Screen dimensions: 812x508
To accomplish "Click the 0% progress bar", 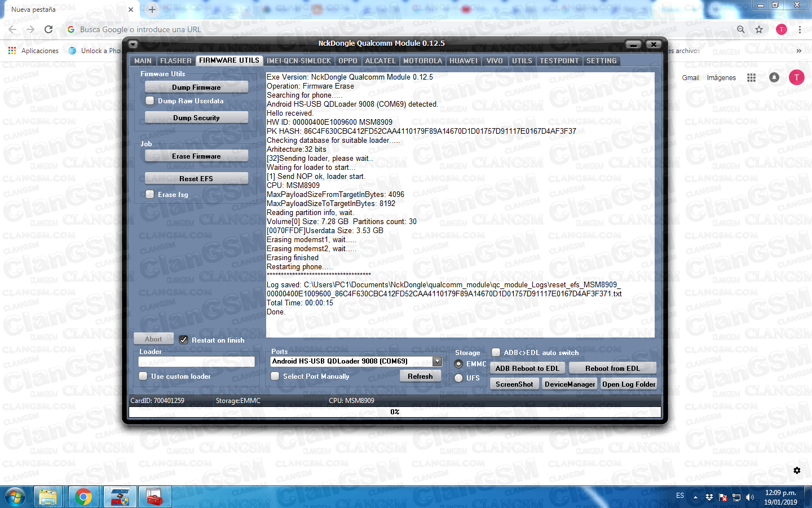I will coord(395,412).
